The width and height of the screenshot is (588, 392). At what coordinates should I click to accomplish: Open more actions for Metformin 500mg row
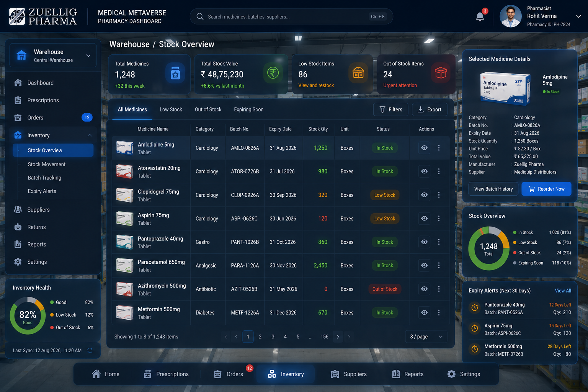coord(439,313)
